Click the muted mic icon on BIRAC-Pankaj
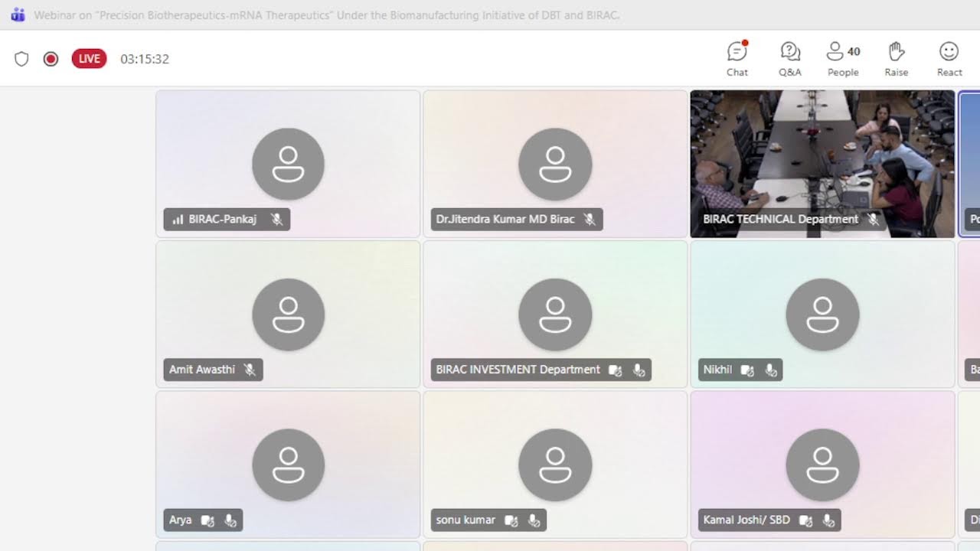The height and width of the screenshot is (551, 980). coord(276,220)
